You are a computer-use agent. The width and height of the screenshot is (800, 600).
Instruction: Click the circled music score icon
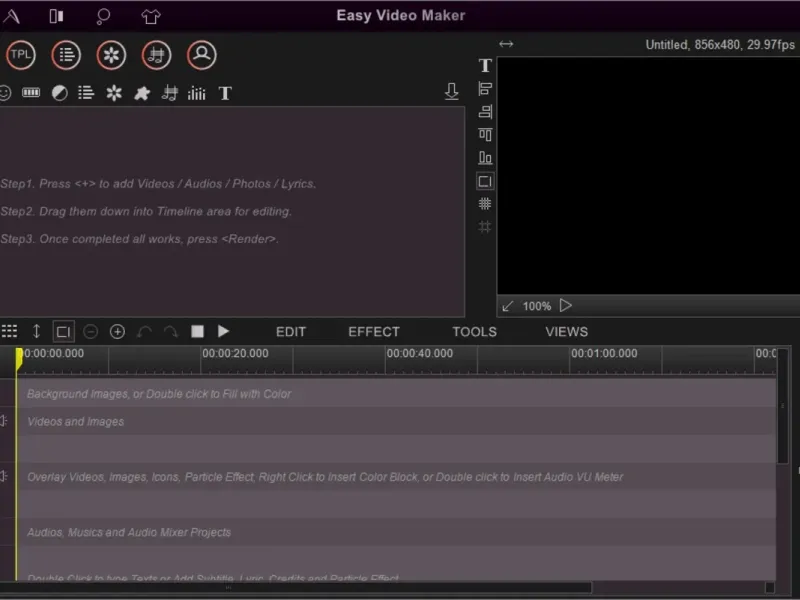(156, 55)
